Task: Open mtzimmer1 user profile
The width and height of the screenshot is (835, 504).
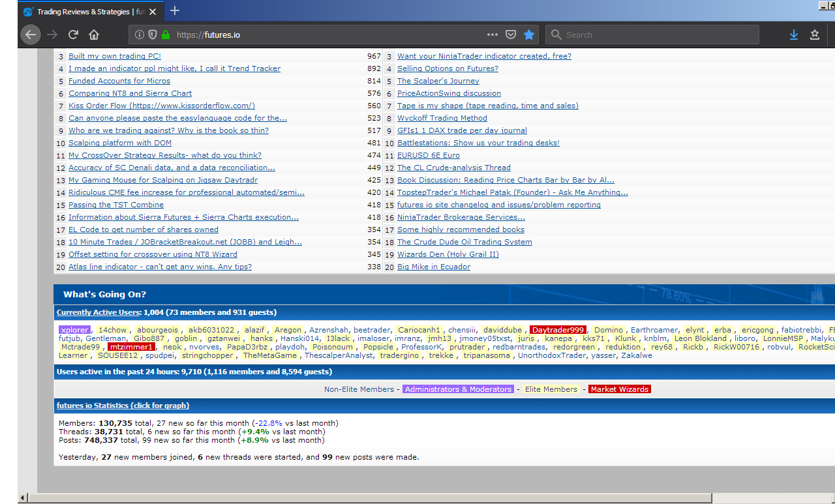Action: 131,347
